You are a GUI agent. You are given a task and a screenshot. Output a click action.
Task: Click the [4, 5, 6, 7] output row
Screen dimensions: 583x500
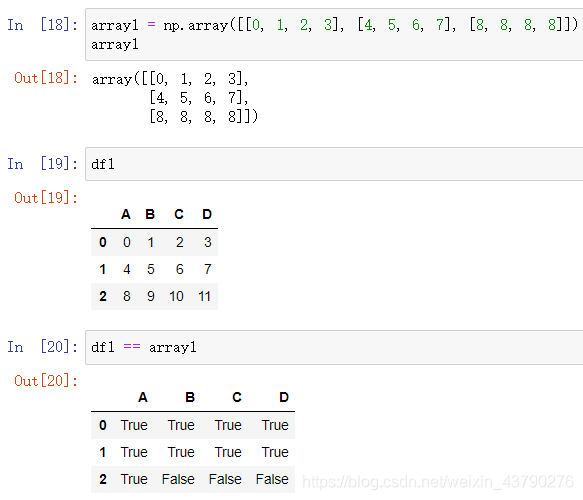199,98
